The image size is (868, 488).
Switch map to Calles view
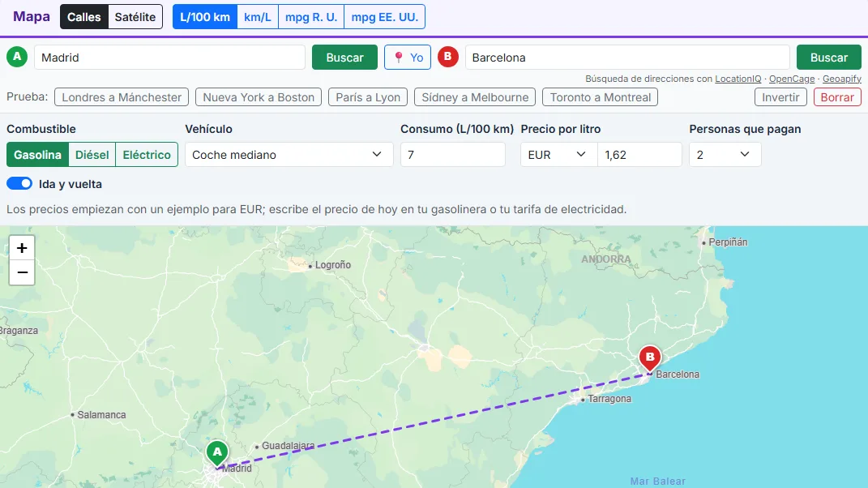point(84,16)
